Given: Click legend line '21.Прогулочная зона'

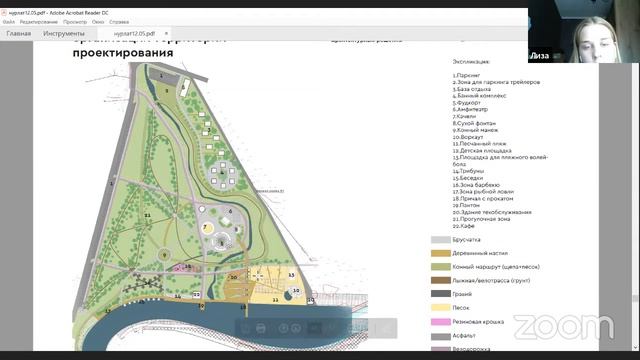Looking at the screenshot, I should [x=481, y=219].
